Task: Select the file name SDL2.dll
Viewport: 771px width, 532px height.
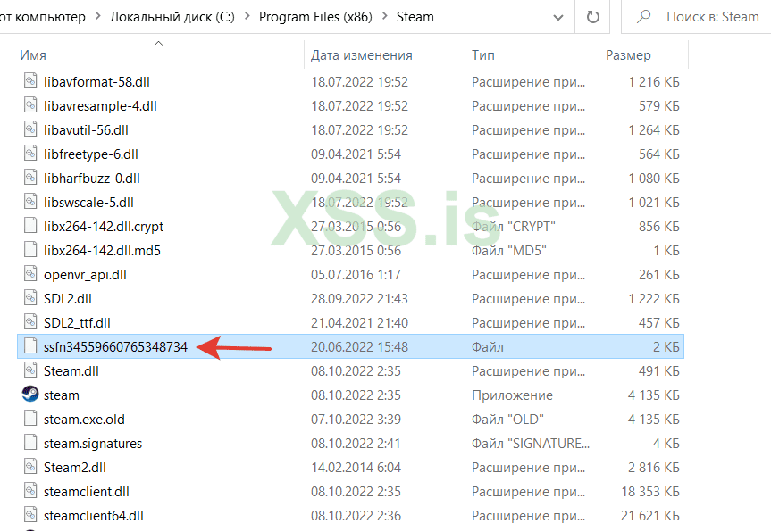Action: pos(67,298)
